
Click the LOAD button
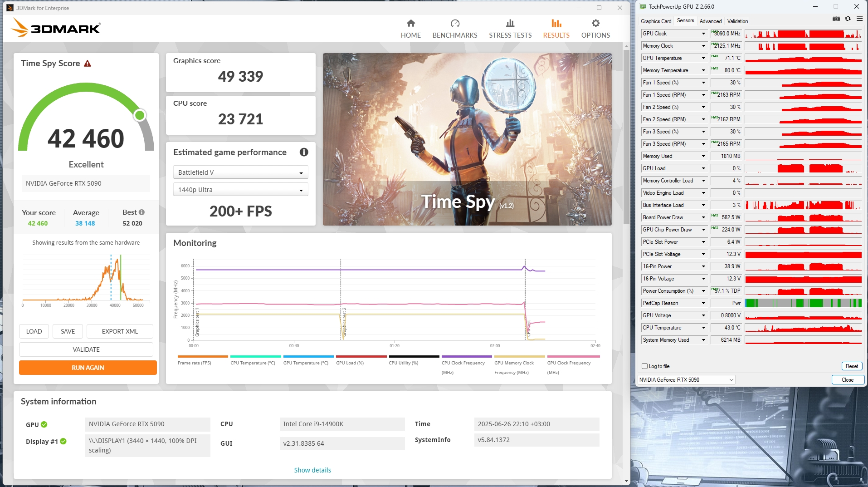[34, 332]
